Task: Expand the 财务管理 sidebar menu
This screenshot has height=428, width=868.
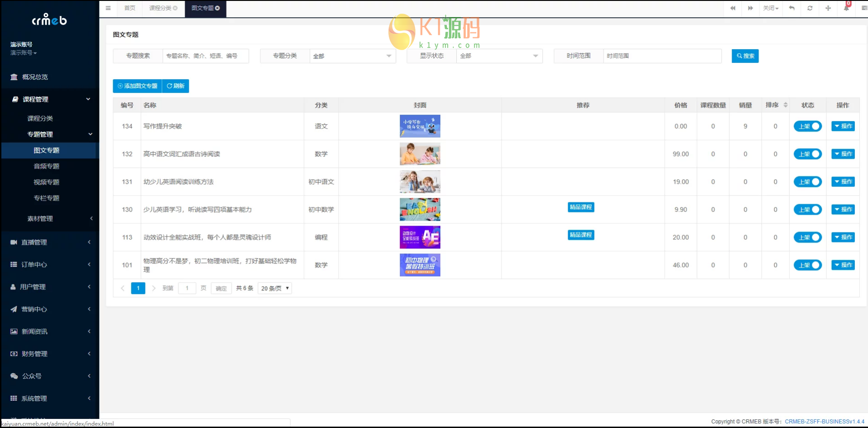Action: [50, 354]
